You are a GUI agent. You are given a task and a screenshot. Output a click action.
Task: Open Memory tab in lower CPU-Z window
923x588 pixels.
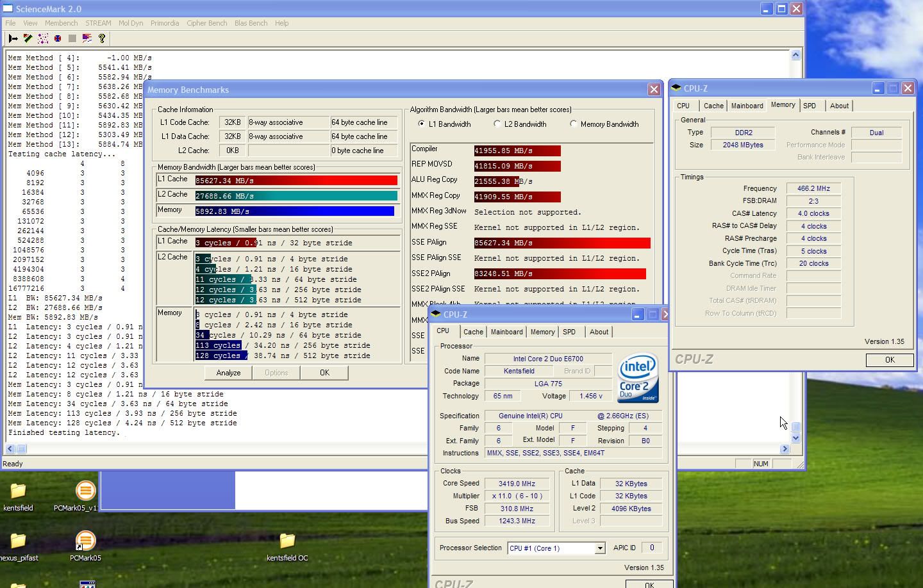coord(542,332)
